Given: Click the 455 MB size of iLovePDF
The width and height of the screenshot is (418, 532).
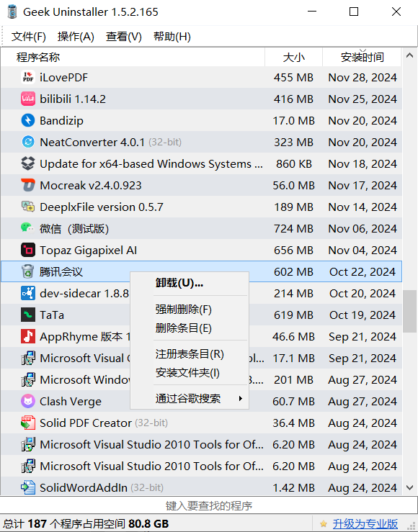Looking at the screenshot, I should click(294, 77).
